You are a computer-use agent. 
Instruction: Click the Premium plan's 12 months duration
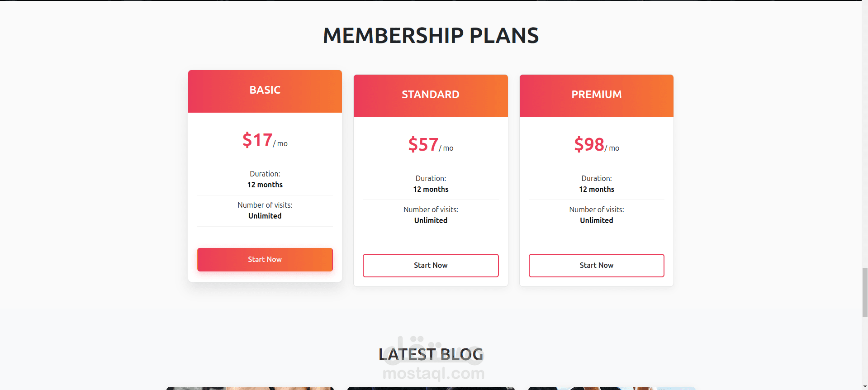point(596,190)
